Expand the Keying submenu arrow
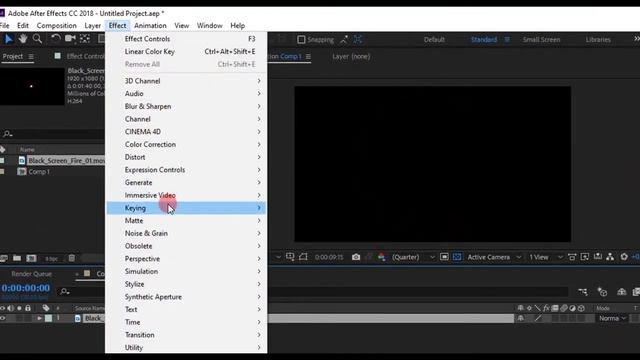The image size is (640, 360). pyautogui.click(x=259, y=208)
